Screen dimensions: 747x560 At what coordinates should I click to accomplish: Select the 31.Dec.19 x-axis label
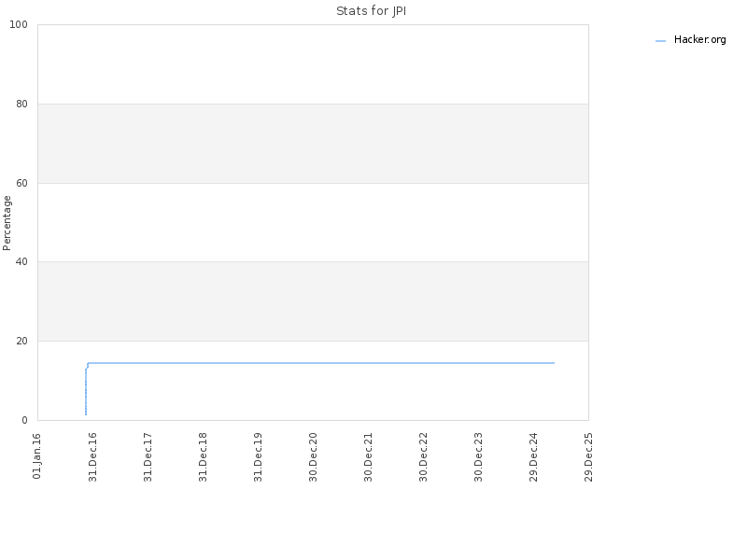(259, 456)
